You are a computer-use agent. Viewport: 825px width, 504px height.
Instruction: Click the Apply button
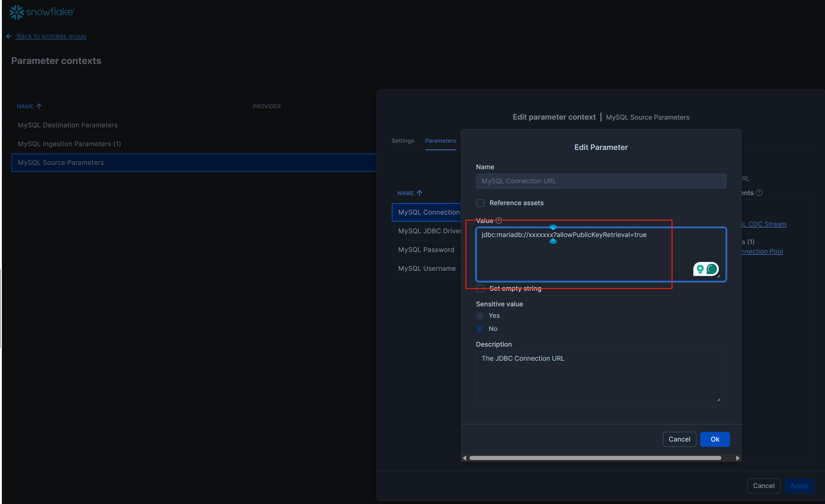[799, 486]
